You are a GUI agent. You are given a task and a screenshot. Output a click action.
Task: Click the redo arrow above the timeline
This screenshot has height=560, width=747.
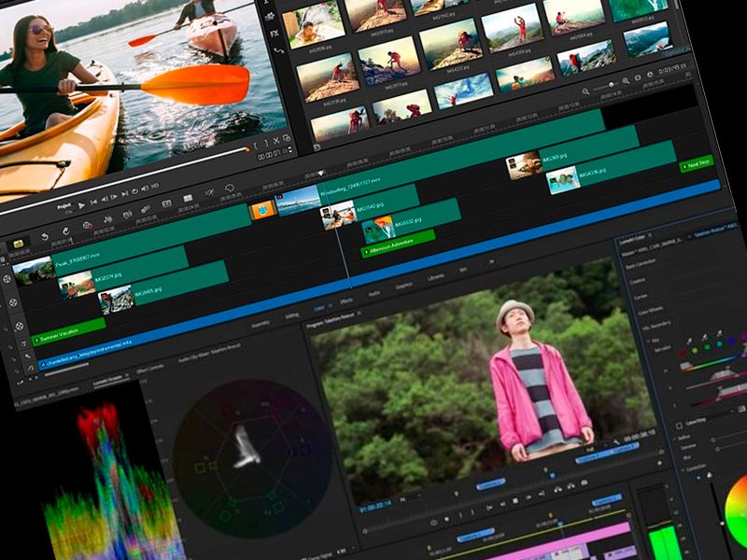click(65, 231)
